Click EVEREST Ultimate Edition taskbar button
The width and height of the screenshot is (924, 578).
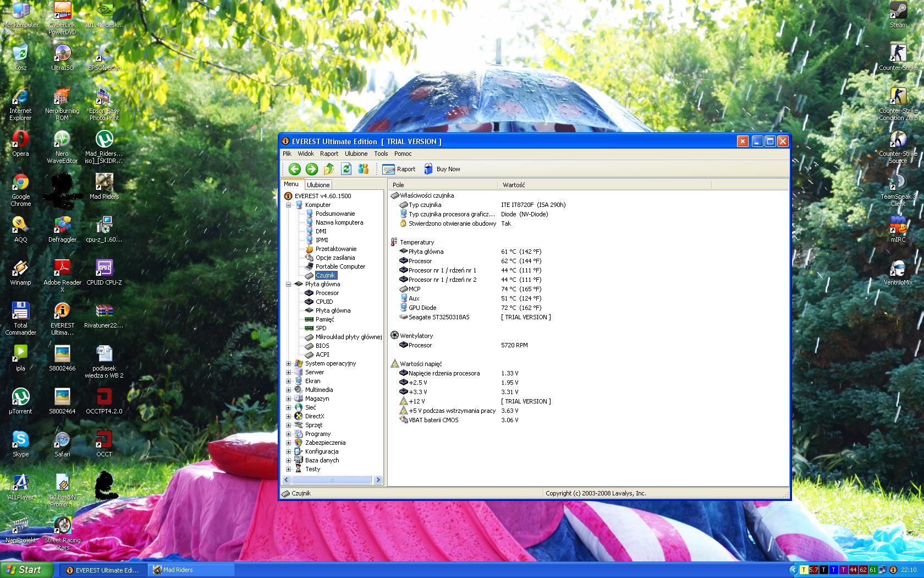[x=104, y=570]
